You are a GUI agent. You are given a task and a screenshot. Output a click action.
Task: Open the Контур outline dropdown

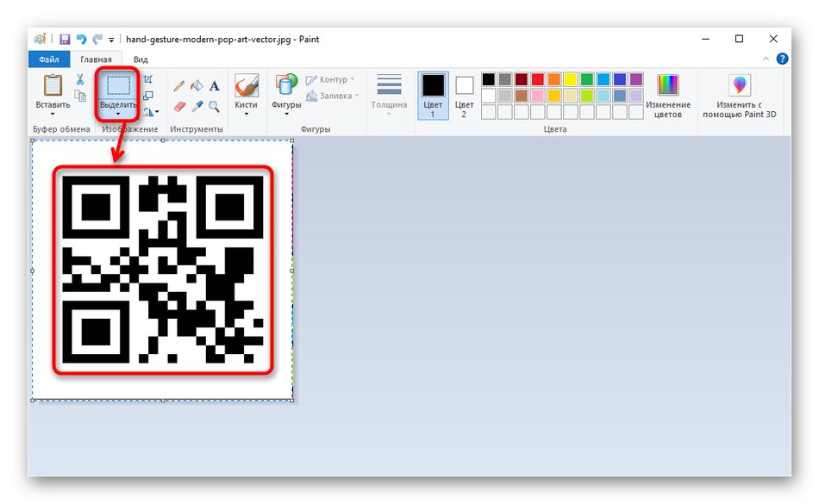330,79
